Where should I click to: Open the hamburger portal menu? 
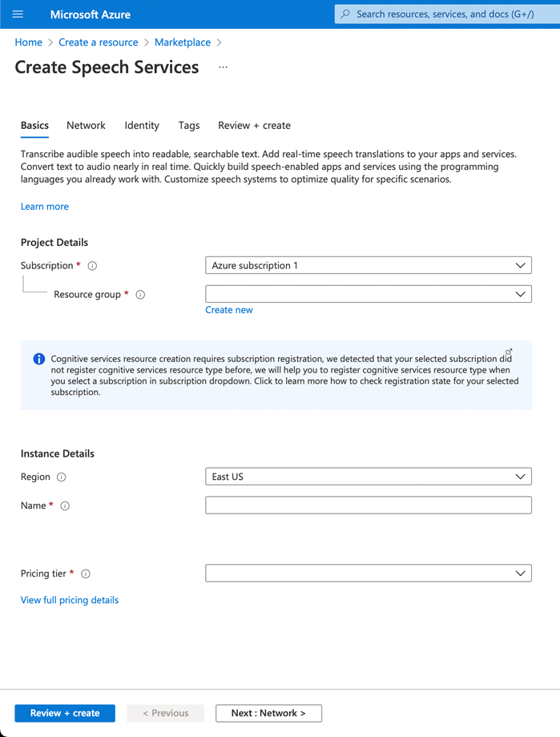[18, 14]
